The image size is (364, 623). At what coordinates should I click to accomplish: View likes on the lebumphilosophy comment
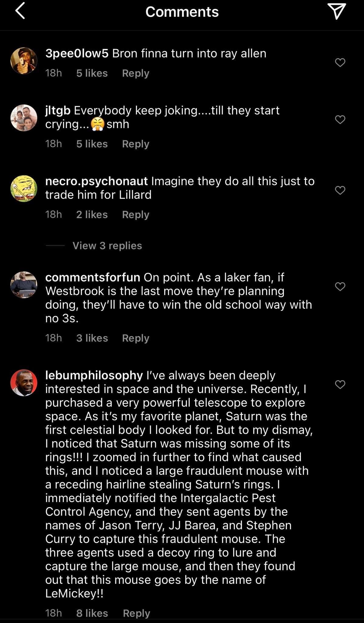click(x=92, y=613)
